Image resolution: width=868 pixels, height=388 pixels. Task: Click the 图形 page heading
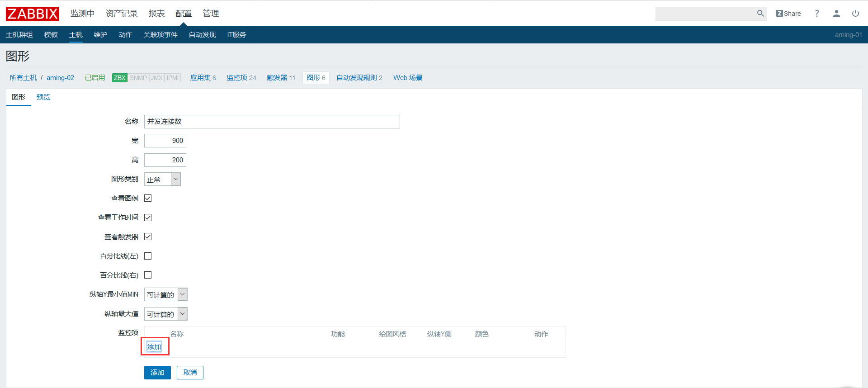(x=18, y=56)
